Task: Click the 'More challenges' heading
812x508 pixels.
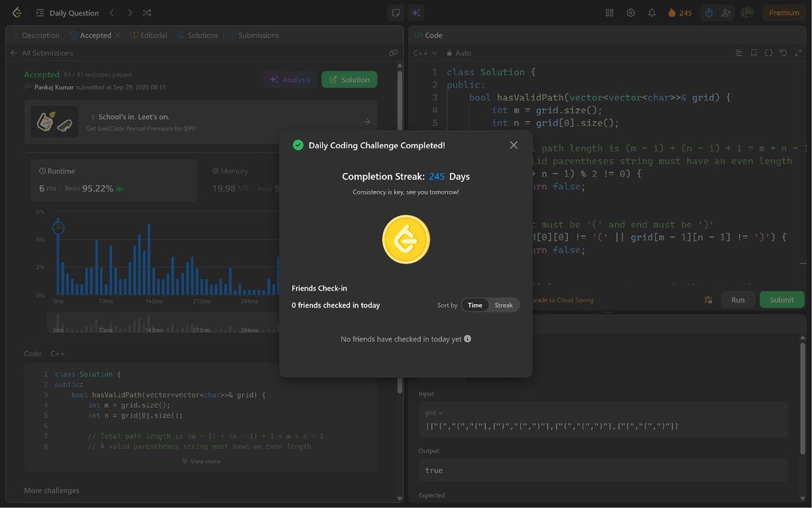Action: point(51,490)
